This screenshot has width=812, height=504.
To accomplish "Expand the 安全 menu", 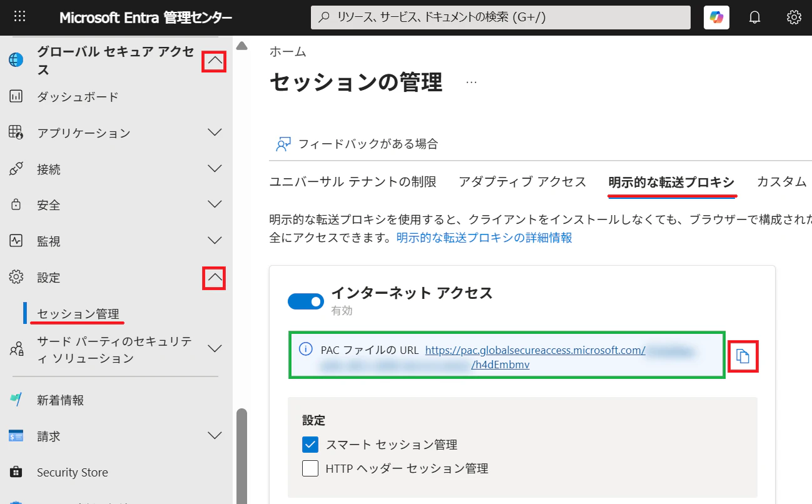I will (x=215, y=204).
